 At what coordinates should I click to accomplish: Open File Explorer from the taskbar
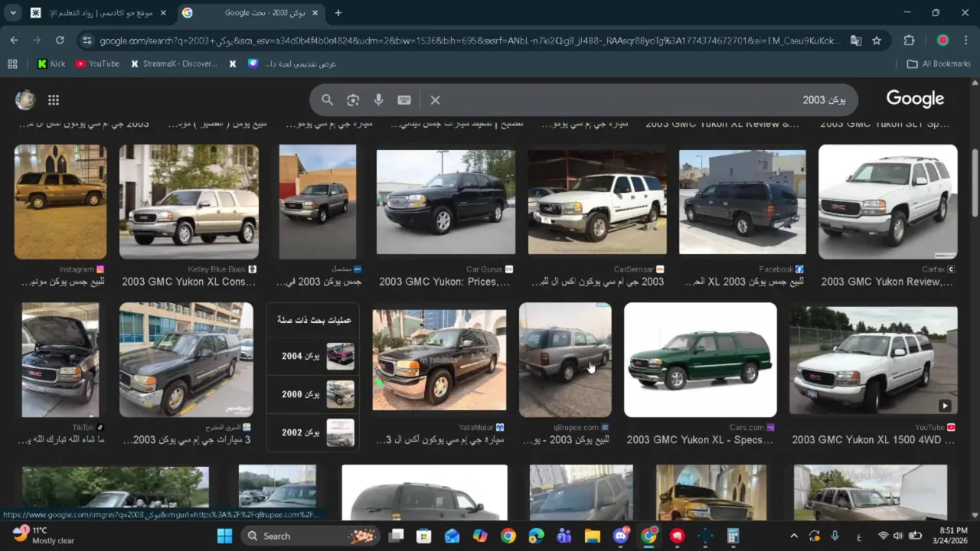coord(593,536)
